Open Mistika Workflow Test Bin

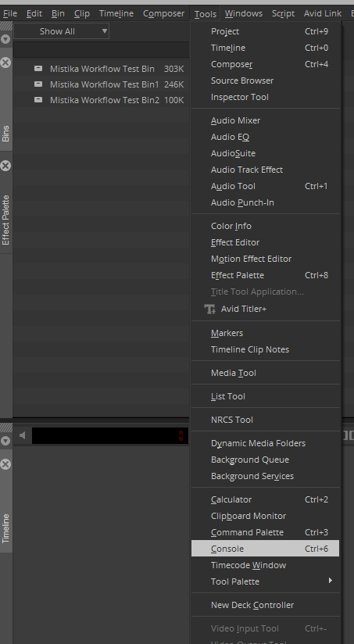point(102,69)
